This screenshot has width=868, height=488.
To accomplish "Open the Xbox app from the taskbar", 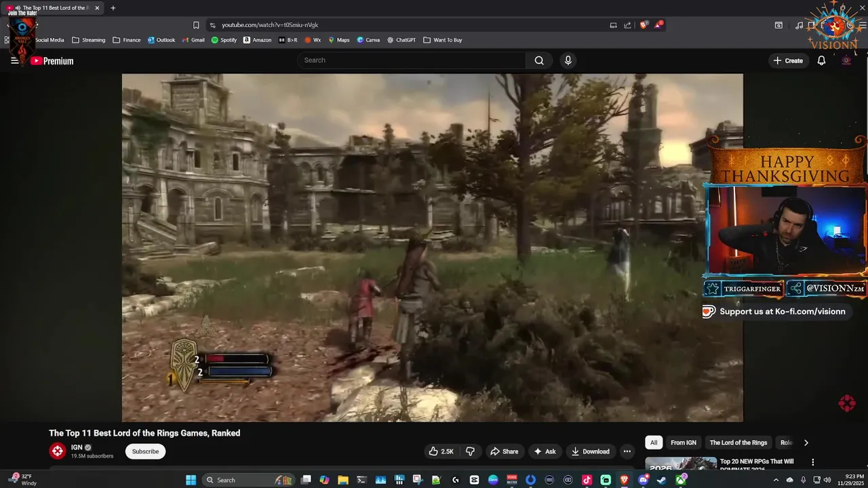I will (x=680, y=480).
